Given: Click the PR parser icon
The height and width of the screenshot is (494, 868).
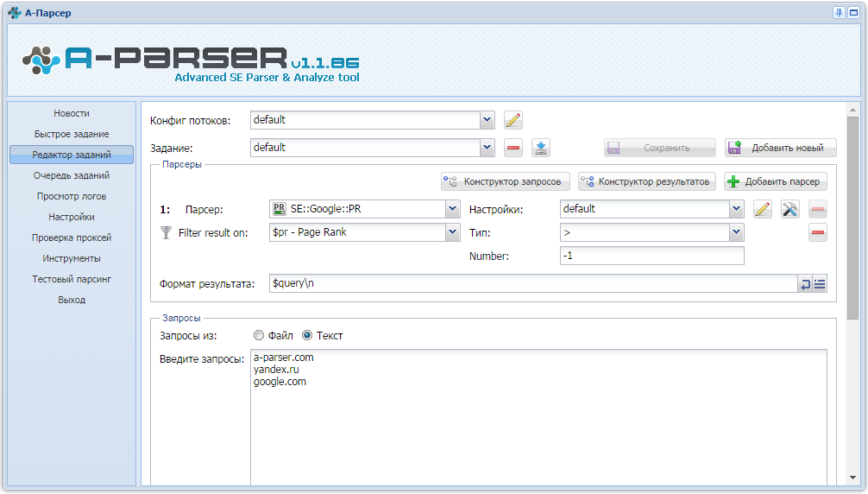Looking at the screenshot, I should (280, 209).
